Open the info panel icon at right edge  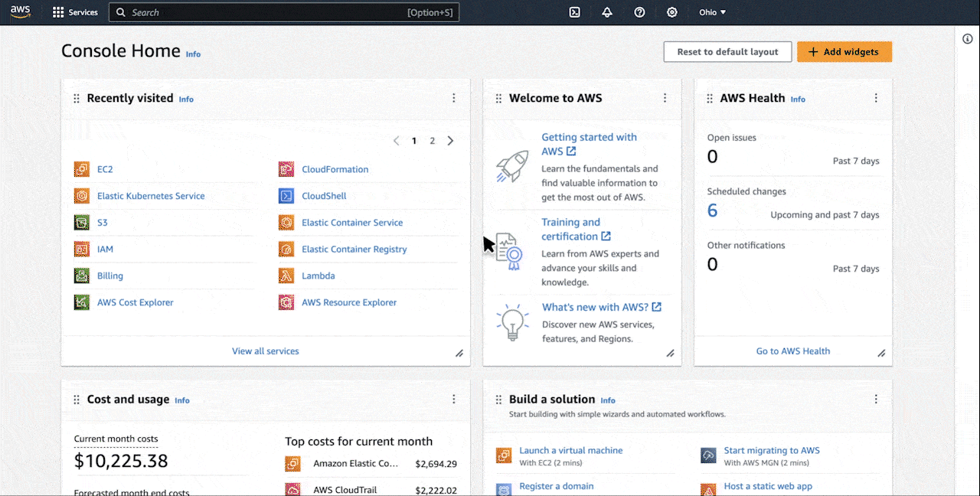968,39
